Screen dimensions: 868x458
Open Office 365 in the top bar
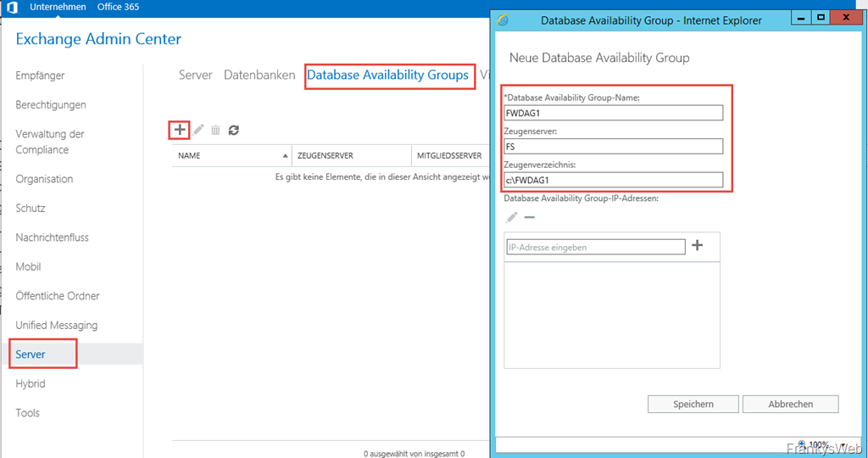[118, 8]
